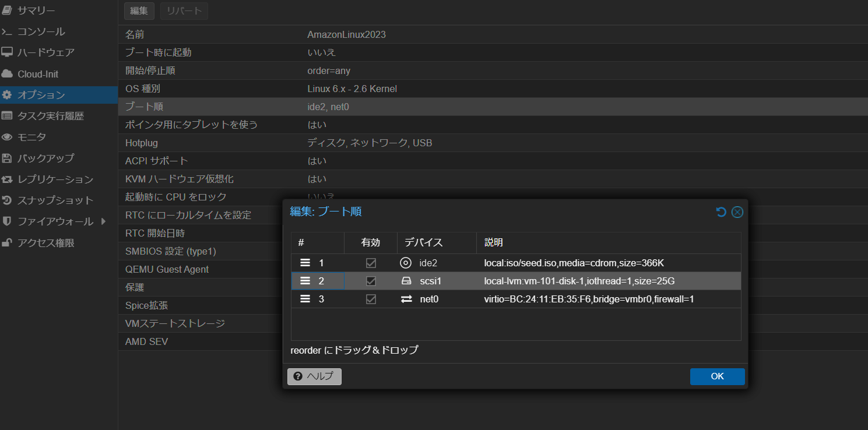Viewport: 868px width, 430px height.
Task: Select the ポインタ用にタブレットを使う row
Action: tap(493, 125)
